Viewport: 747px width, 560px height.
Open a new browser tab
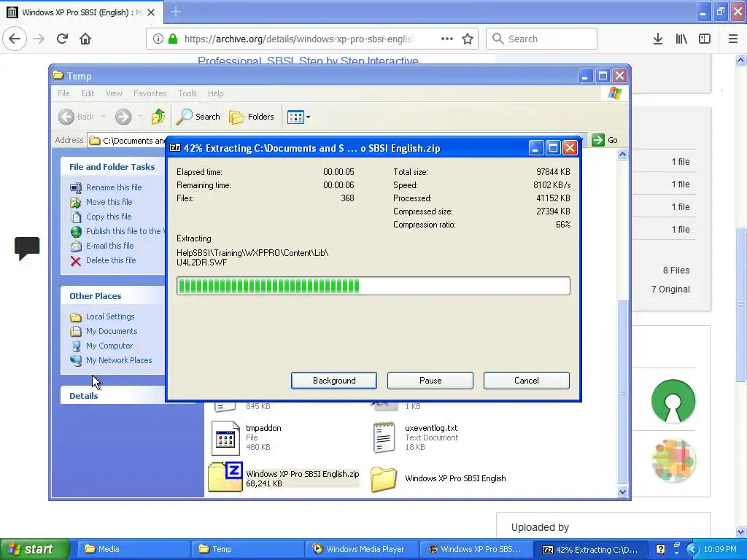coord(175,12)
